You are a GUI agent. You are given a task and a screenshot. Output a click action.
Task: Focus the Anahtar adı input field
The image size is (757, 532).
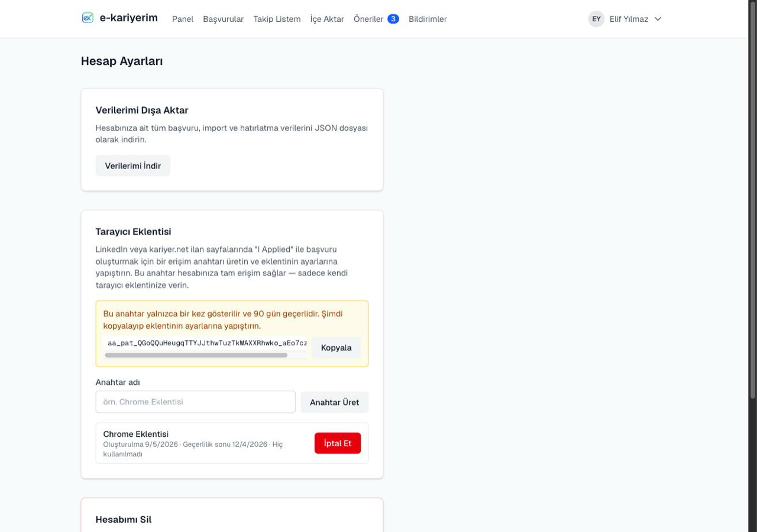tap(196, 402)
